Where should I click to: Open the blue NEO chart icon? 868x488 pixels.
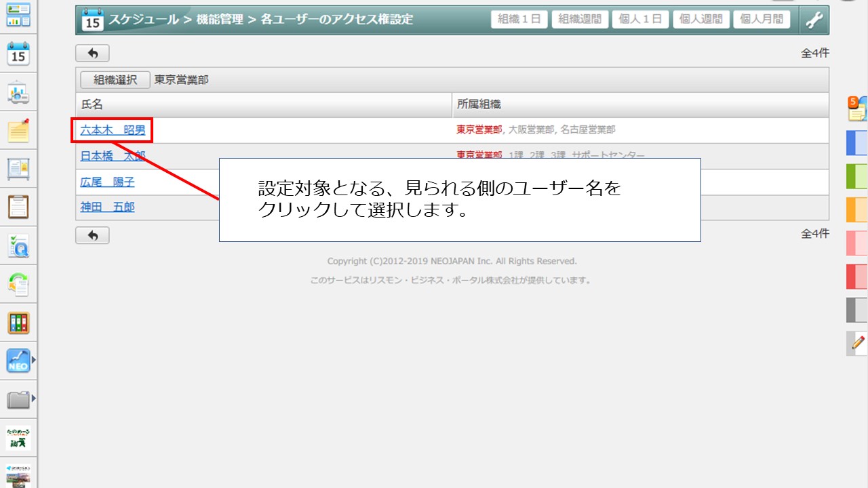[x=18, y=361]
